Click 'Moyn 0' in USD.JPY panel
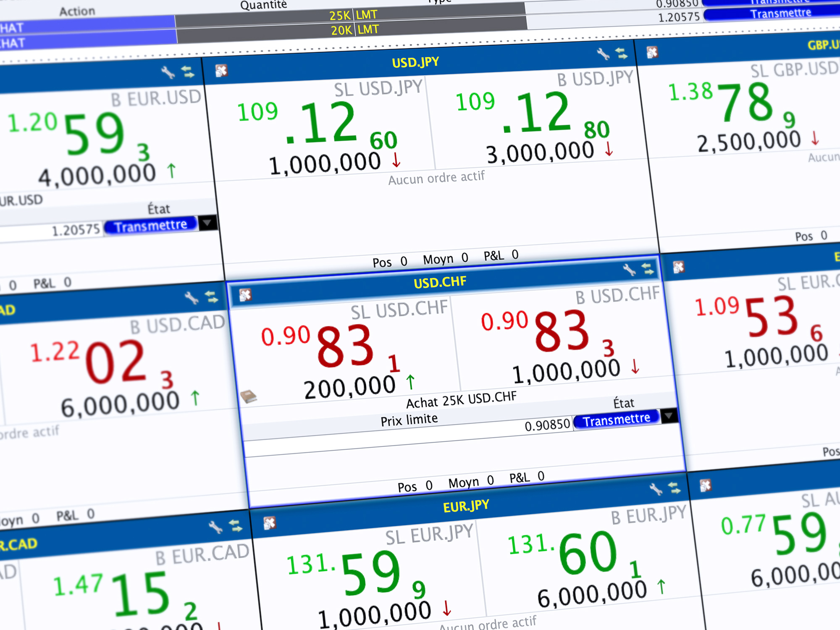Viewport: 840px width, 630px height. (x=445, y=259)
